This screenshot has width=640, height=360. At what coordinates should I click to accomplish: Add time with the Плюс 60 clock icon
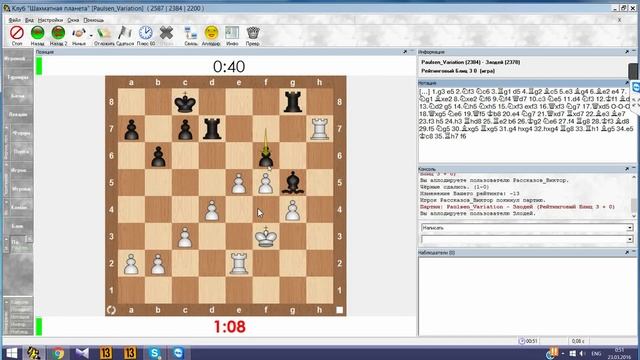(145, 33)
